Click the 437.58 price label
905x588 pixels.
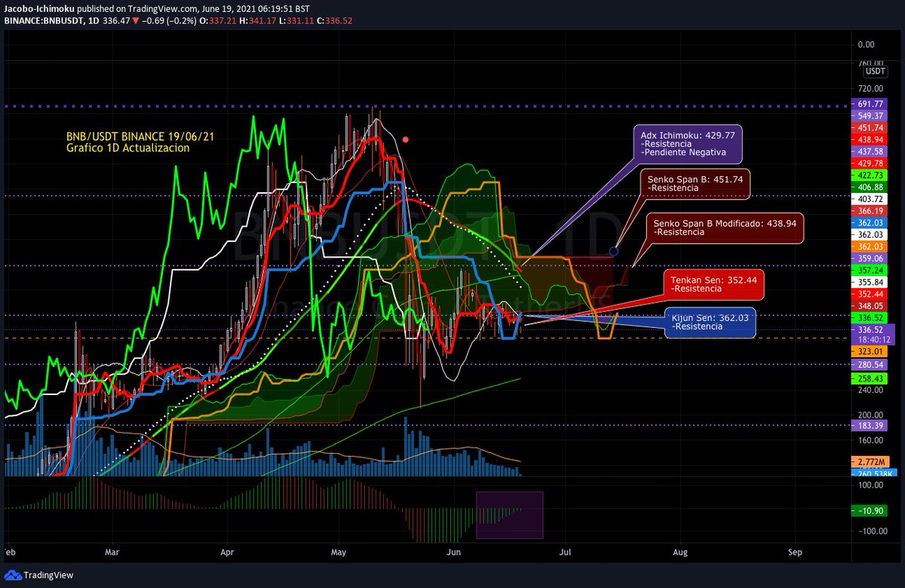871,152
